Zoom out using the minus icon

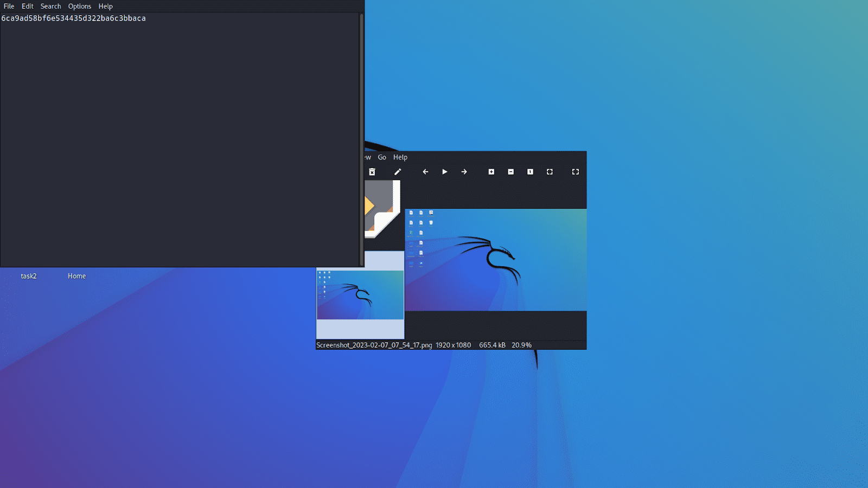tap(511, 172)
